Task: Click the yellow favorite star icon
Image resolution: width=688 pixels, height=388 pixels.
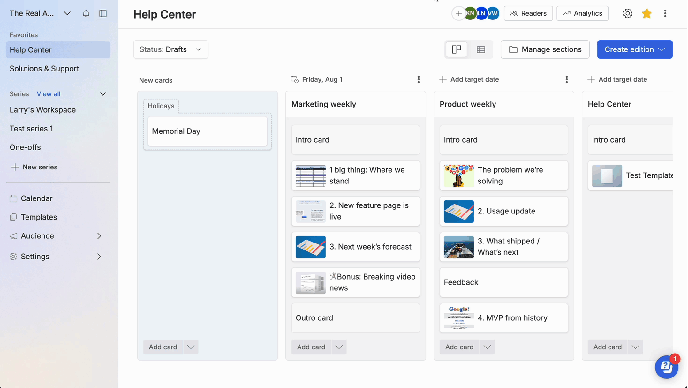Action: point(646,14)
